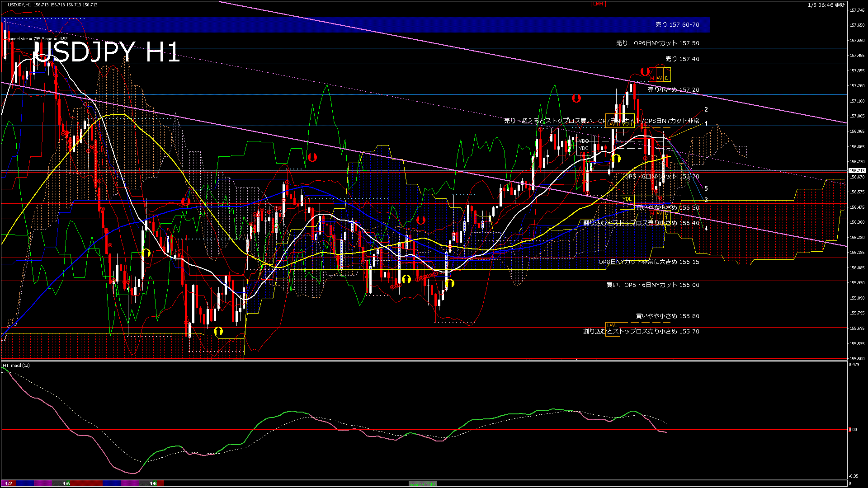
Task: Toggle the macd ON button at the bottom
Action: point(423,483)
